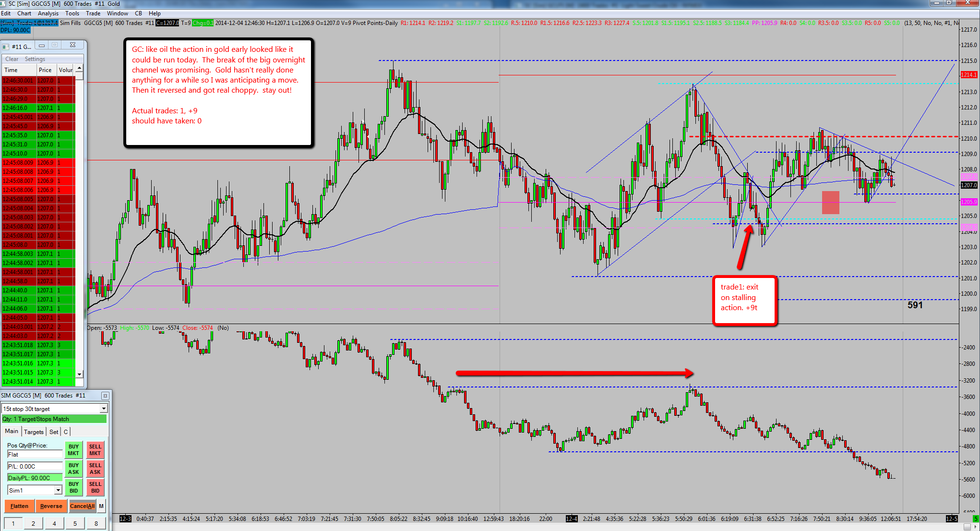The width and height of the screenshot is (980, 531).
Task: Set order quantity to 2
Action: pyautogui.click(x=33, y=523)
